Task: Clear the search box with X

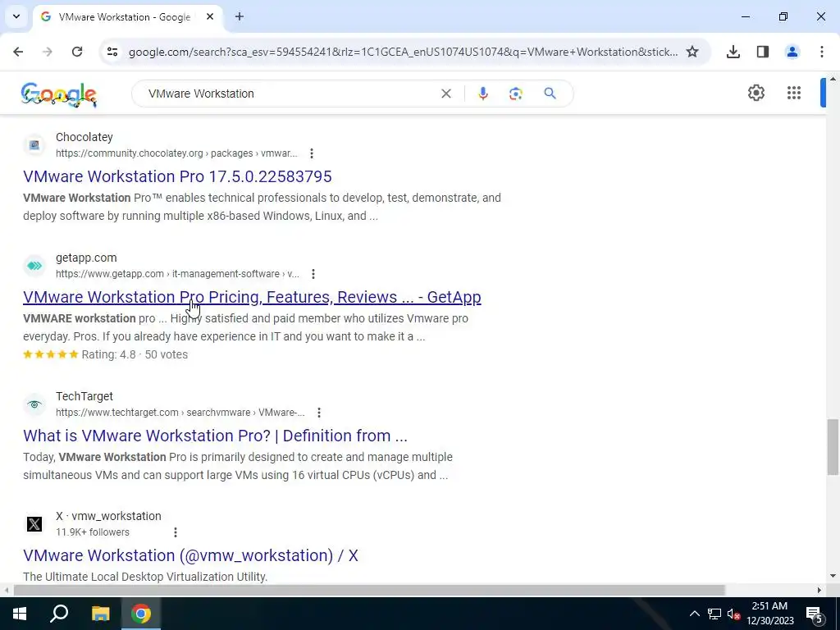Action: click(x=445, y=94)
